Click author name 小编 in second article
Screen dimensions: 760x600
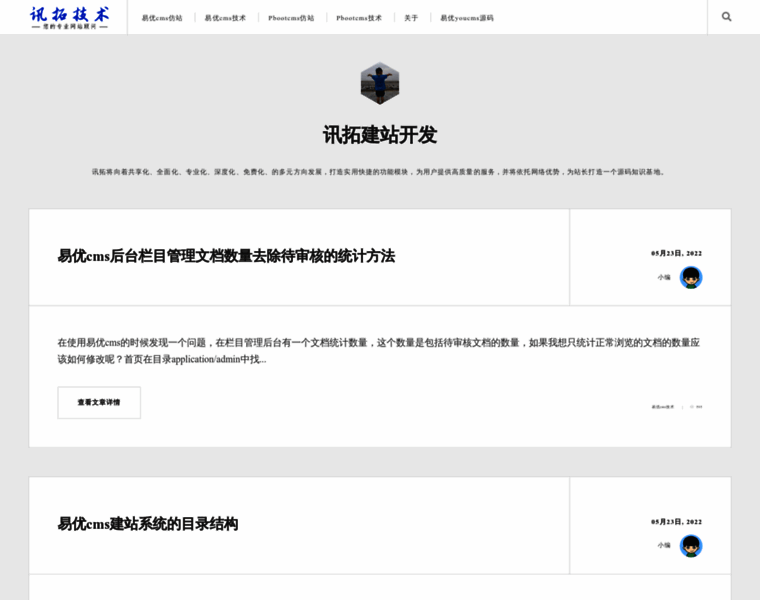pos(664,545)
